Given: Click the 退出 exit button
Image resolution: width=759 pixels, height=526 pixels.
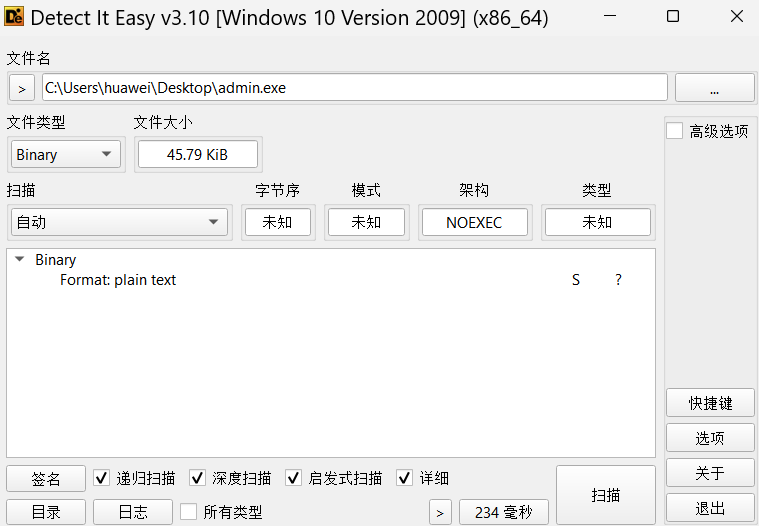Looking at the screenshot, I should click(x=710, y=508).
